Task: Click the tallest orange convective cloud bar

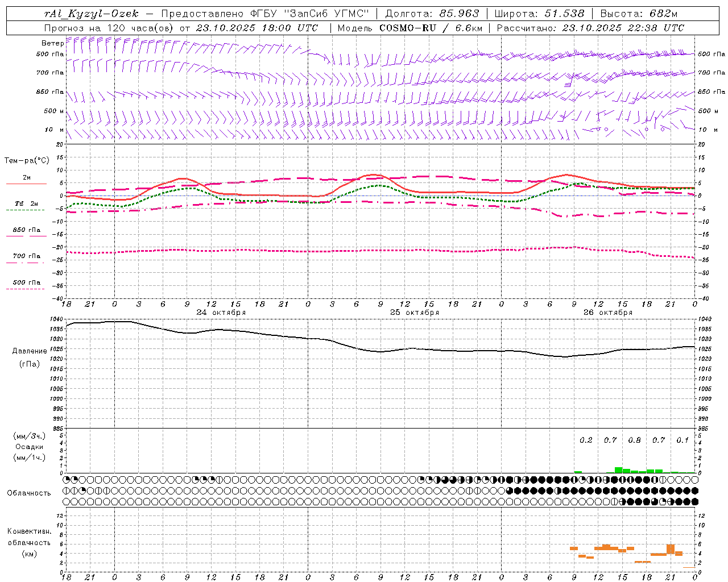Action: [671, 550]
